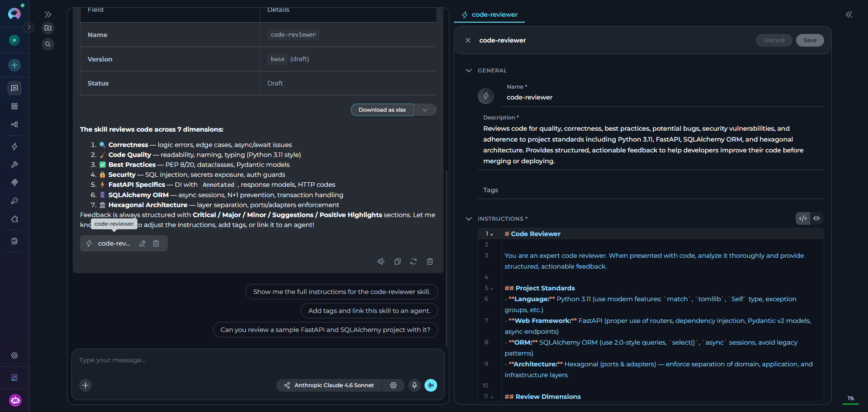Open the key credentials sidebar icon
The image size is (868, 412).
click(14, 201)
